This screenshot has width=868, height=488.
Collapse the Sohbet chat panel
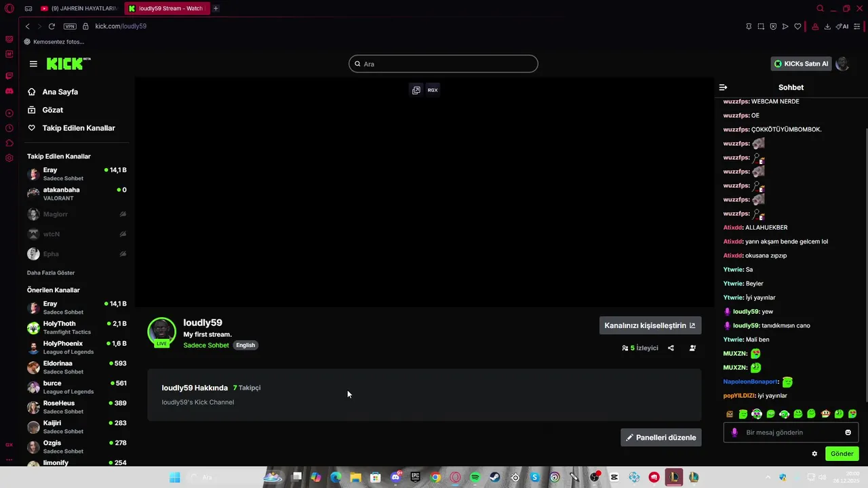tap(723, 87)
